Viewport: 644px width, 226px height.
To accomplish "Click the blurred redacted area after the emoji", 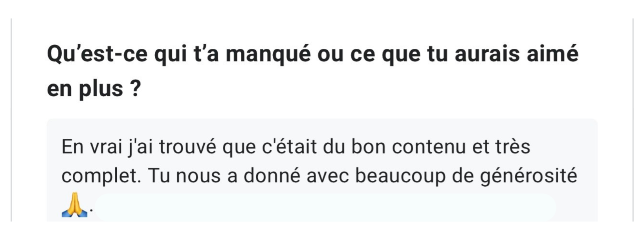I will pos(325,207).
